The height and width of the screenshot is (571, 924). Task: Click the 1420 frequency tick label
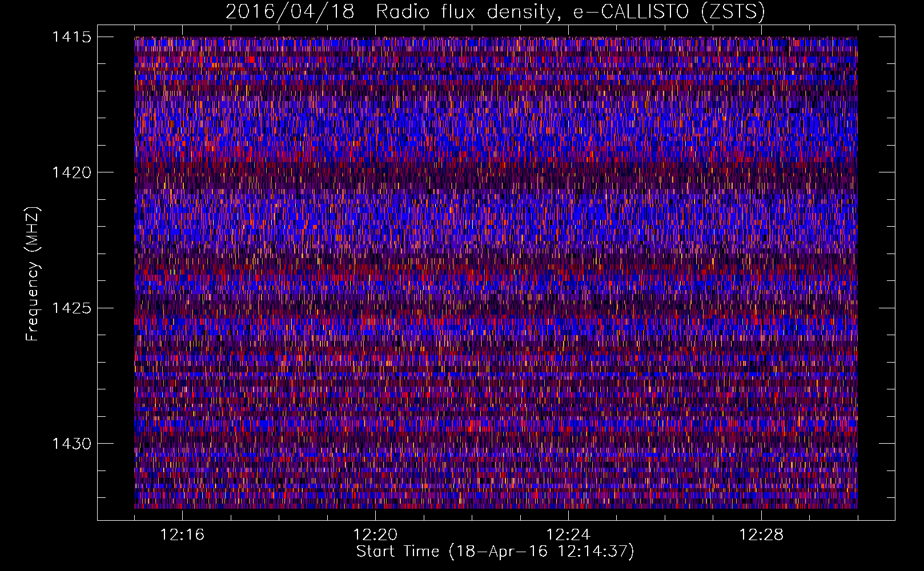71,172
